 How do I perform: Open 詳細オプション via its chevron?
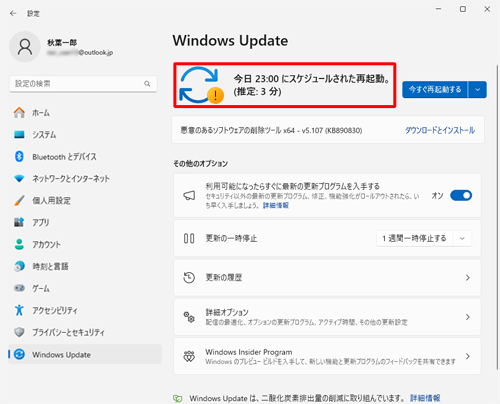click(x=468, y=317)
